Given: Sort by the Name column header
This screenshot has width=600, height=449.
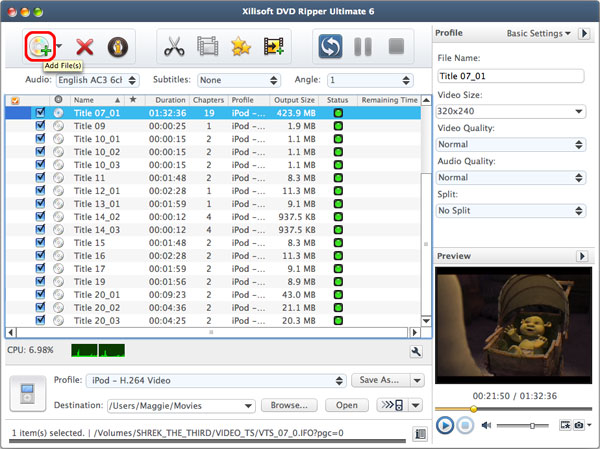Looking at the screenshot, I should tap(96, 100).
